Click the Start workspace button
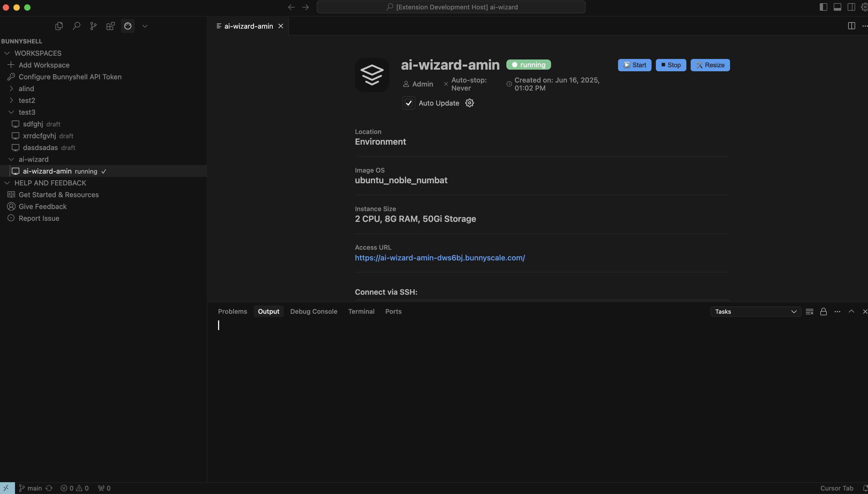The width and height of the screenshot is (868, 494). click(634, 65)
